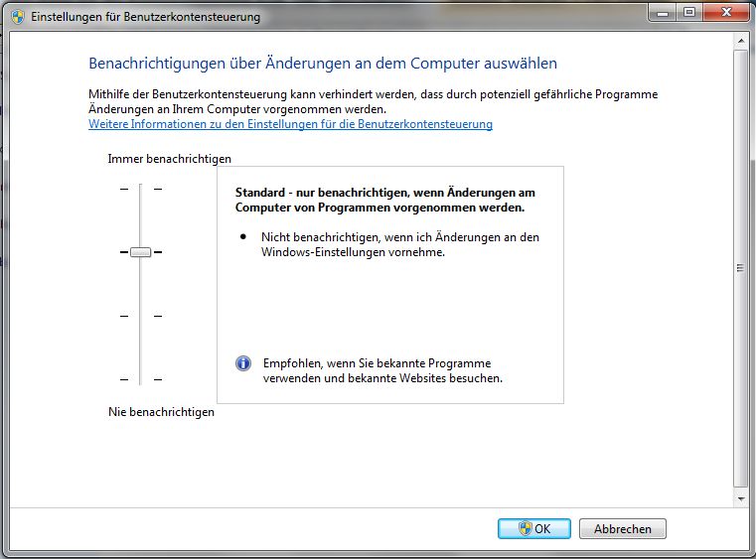Click the heading 'Benachrichtigungen über Änderungen'
Screen dimensions: 756x559
coord(323,64)
